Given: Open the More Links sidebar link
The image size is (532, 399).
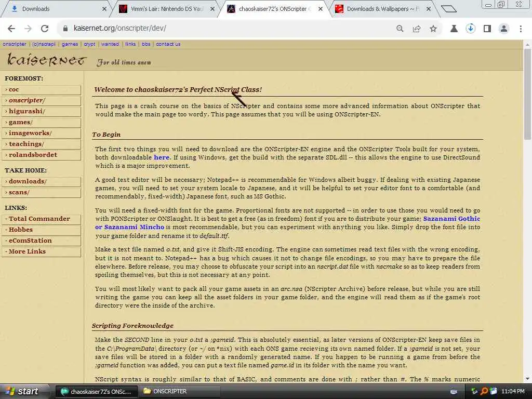Looking at the screenshot, I should click(42, 251).
